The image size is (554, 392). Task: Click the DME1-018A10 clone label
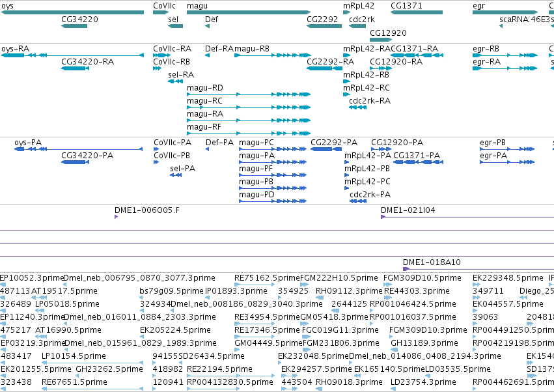432,262
